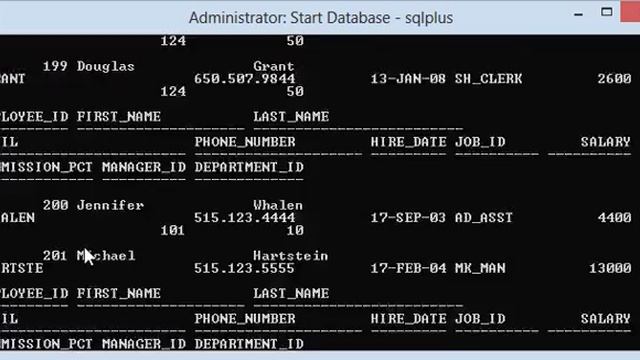640x360 pixels.
Task: Click hire date 17-SEP-03
Action: 408,218
